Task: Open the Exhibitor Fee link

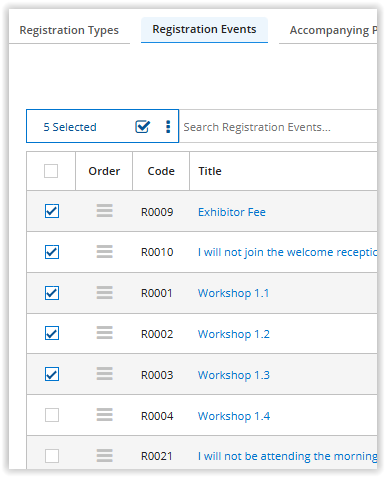Action: coord(232,212)
